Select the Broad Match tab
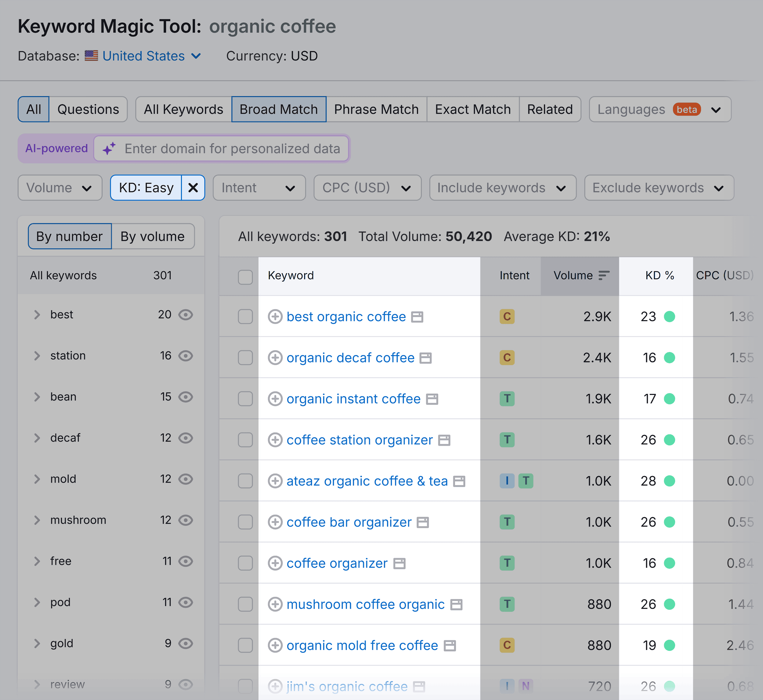 [279, 110]
